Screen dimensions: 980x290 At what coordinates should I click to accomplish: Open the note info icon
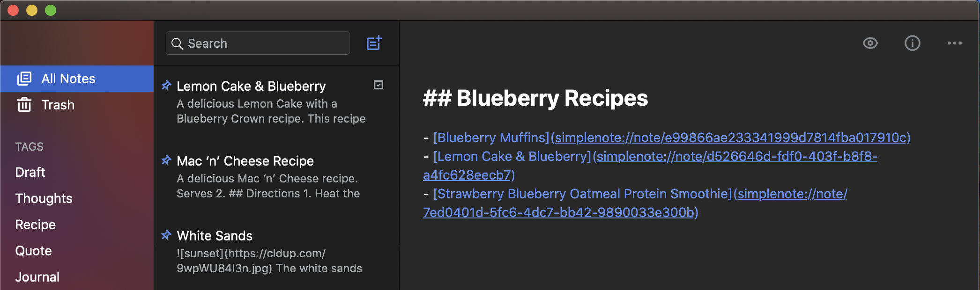[912, 43]
